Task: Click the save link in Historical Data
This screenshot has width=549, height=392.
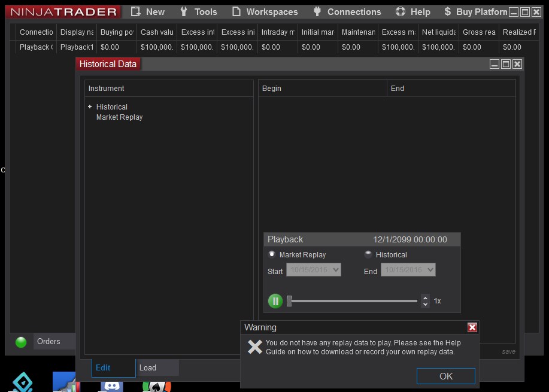Action: tap(508, 351)
